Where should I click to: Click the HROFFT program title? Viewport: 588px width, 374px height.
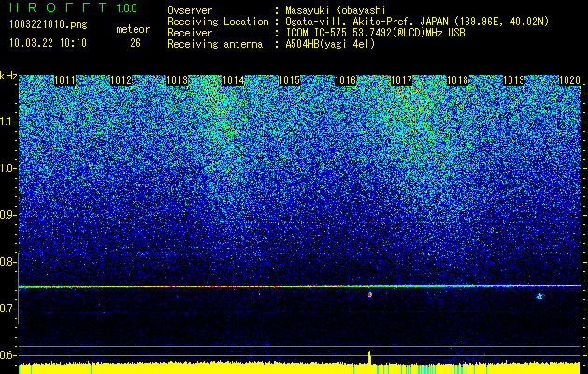point(58,7)
